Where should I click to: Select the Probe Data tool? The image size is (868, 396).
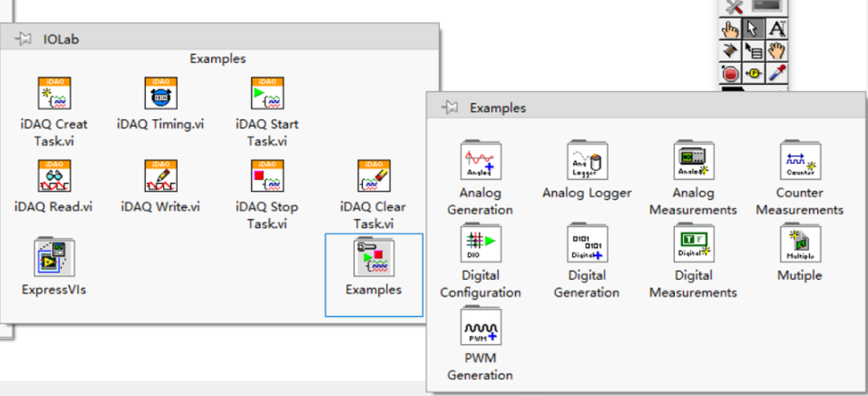753,73
